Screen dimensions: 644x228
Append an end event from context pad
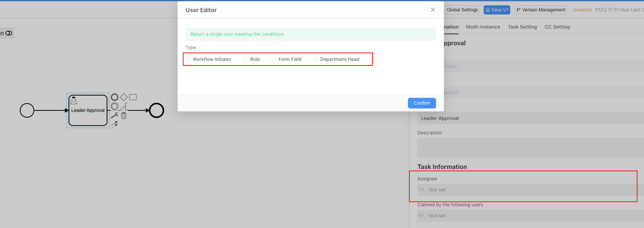(x=115, y=97)
